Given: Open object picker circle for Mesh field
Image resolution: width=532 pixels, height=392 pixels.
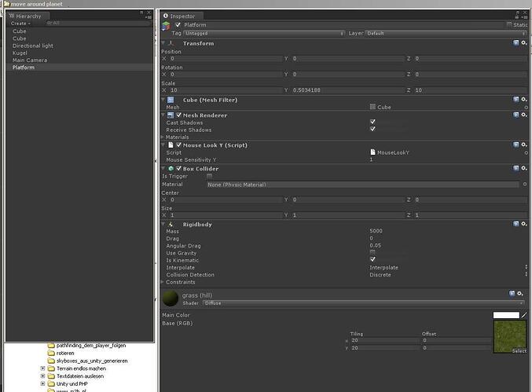Looking at the screenshot, I should 526,107.
